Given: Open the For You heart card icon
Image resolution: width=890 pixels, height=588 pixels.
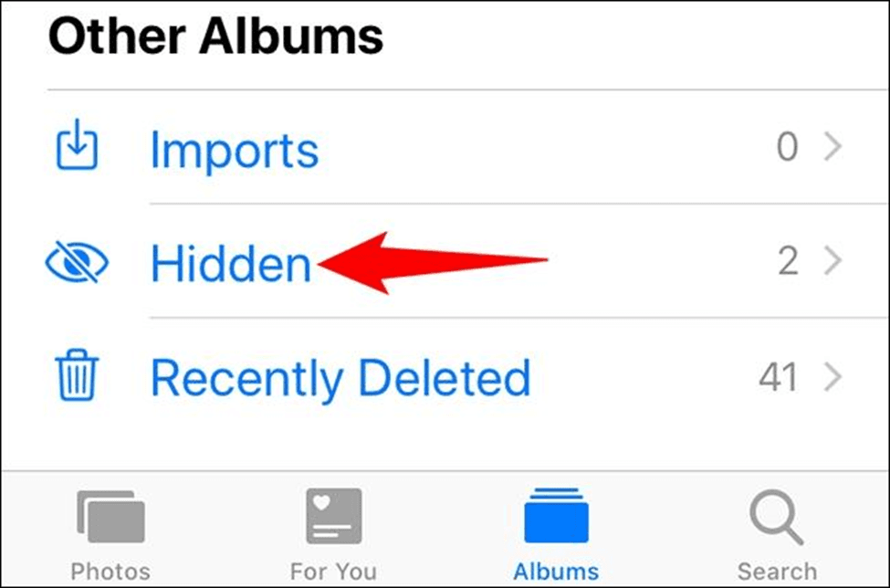Looking at the screenshot, I should (x=334, y=516).
